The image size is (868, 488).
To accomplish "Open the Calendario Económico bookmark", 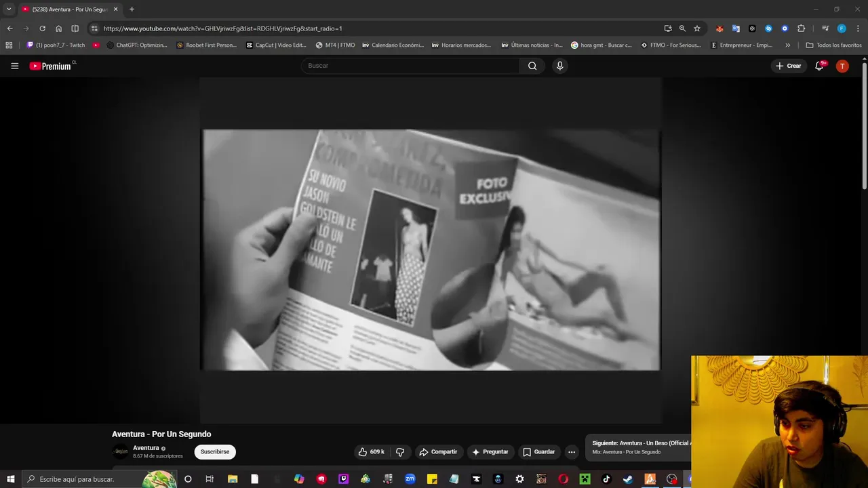I will pos(393,45).
